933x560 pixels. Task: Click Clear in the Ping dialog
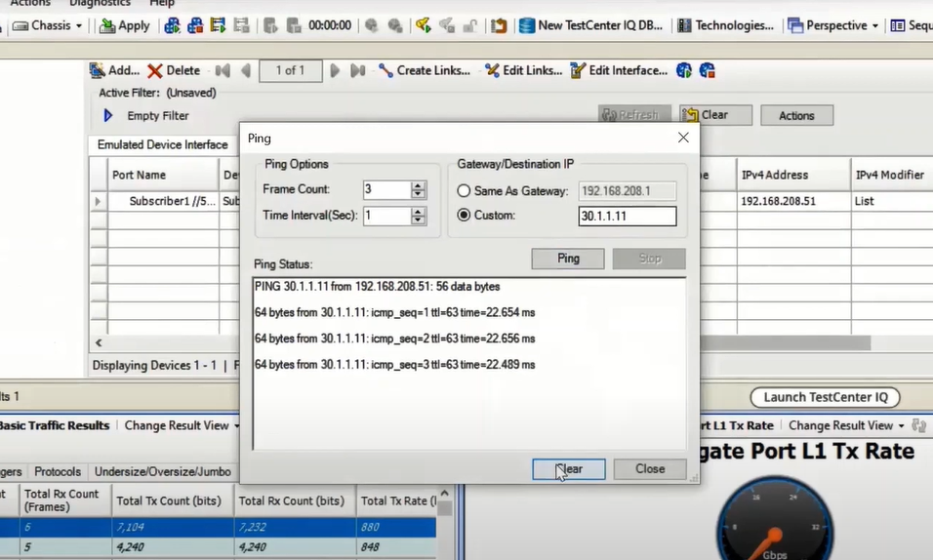pyautogui.click(x=569, y=469)
